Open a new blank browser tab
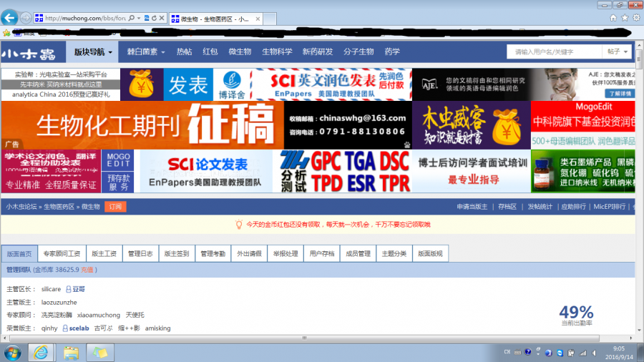This screenshot has width=644, height=362. pos(270,19)
